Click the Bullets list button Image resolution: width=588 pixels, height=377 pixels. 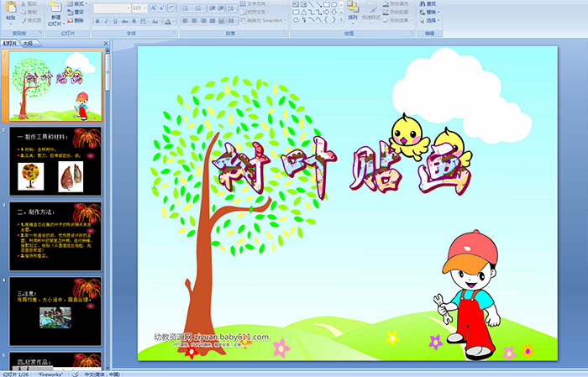[186, 8]
